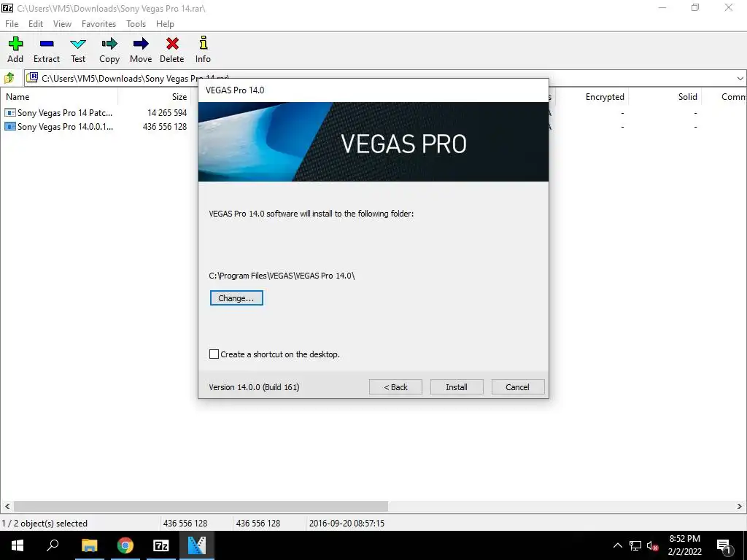Switch to VEGAS installer taskbar icon
The width and height of the screenshot is (747, 560).
pyautogui.click(x=197, y=545)
